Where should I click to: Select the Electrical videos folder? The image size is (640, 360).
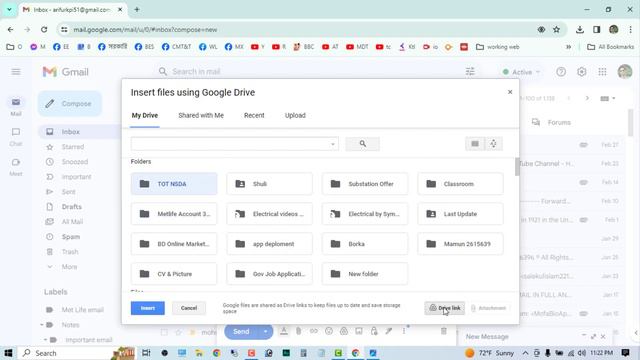coord(269,214)
